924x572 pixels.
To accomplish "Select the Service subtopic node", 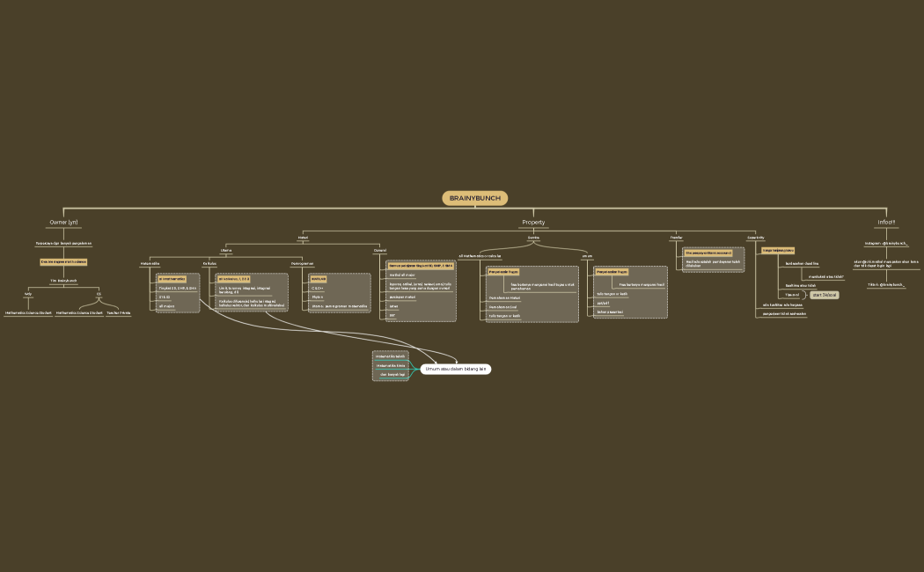I will point(533,238).
